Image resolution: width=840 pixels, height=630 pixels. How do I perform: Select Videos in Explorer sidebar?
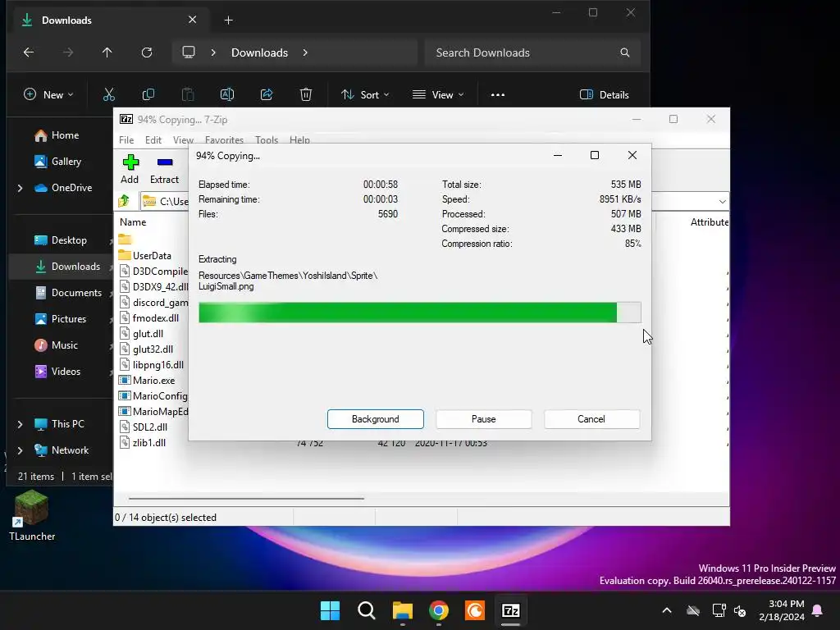click(57, 372)
